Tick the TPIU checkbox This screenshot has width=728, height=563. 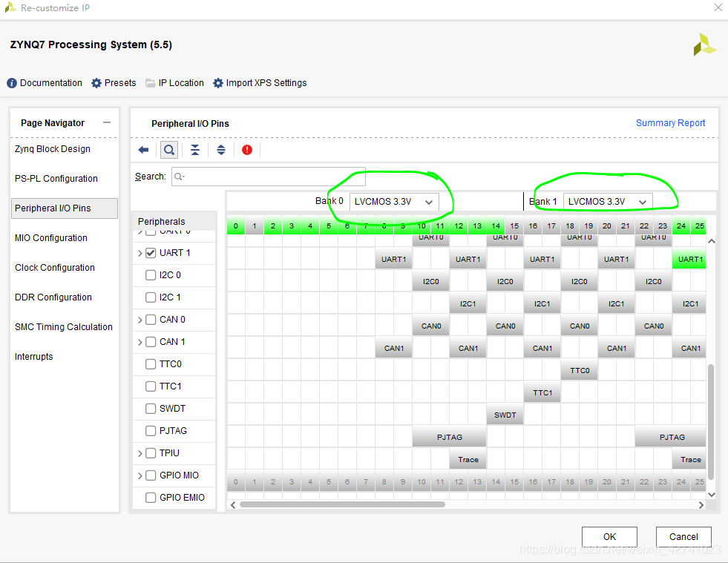pyautogui.click(x=151, y=453)
